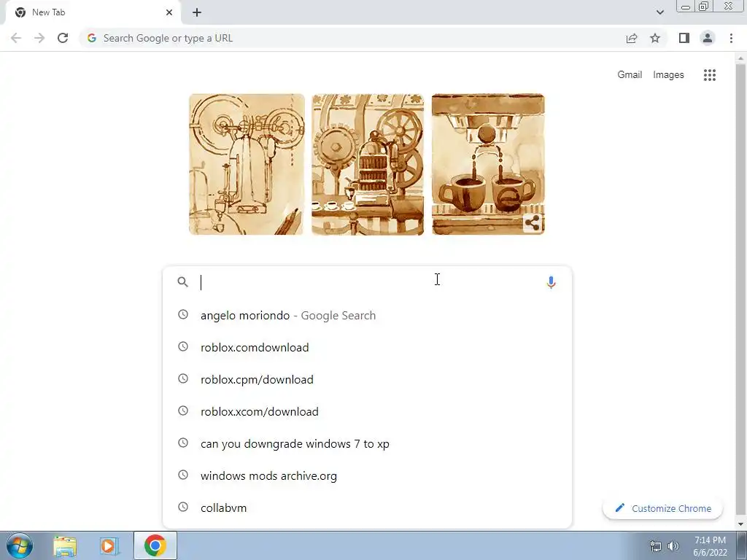Start voice search with the microphone
The height and width of the screenshot is (560, 747).
(551, 282)
